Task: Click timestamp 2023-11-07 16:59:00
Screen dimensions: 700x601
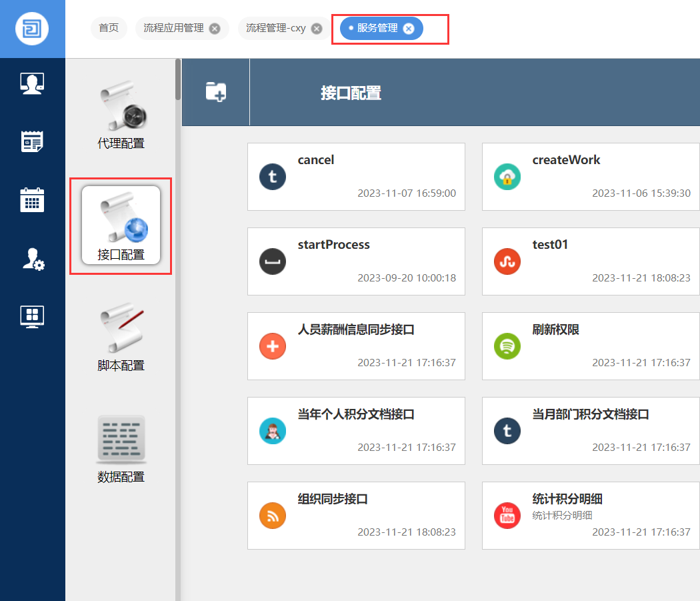Action: [407, 193]
